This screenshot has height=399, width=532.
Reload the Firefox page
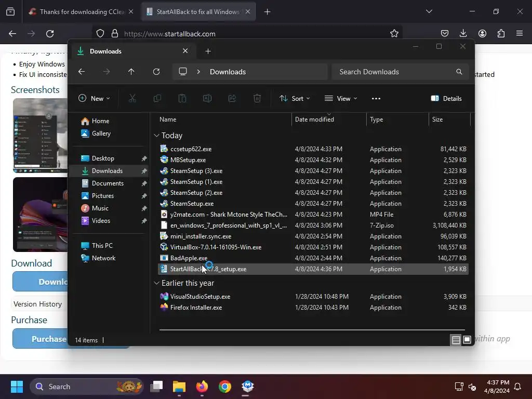(50, 34)
